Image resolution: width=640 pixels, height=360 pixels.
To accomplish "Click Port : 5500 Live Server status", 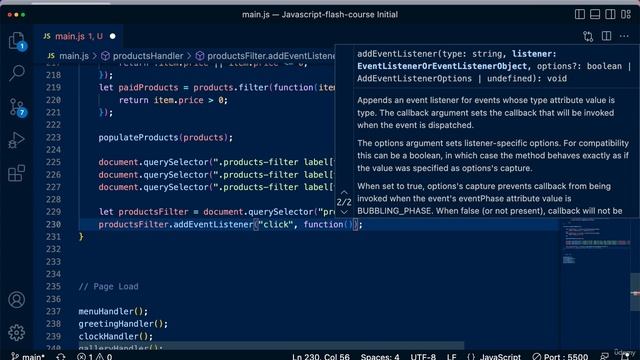I will (560, 356).
